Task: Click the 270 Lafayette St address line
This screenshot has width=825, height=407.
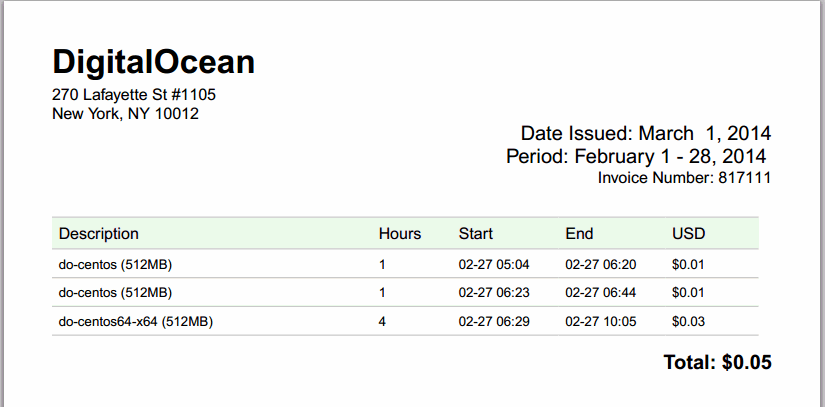Action: (x=134, y=95)
